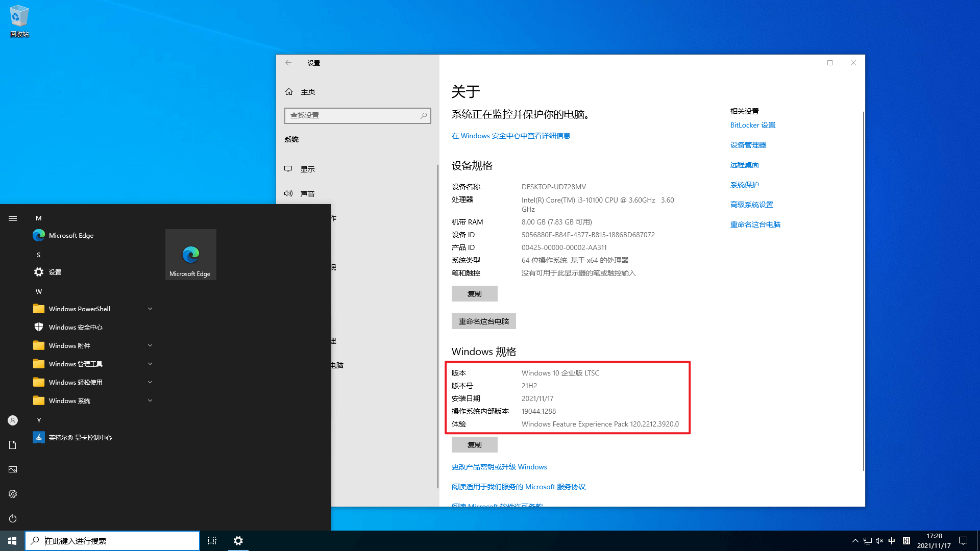Select 显示 in the Settings sidebar
Viewport: 980px width, 551px height.
pyautogui.click(x=307, y=169)
